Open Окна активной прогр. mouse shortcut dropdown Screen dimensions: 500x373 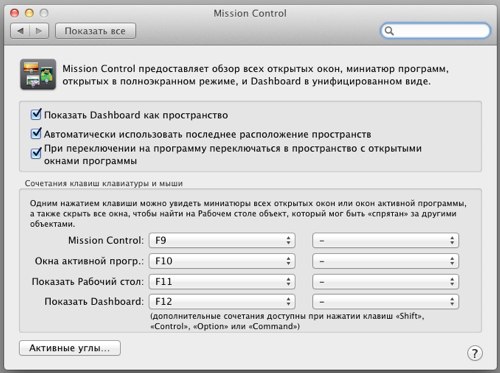(x=385, y=261)
